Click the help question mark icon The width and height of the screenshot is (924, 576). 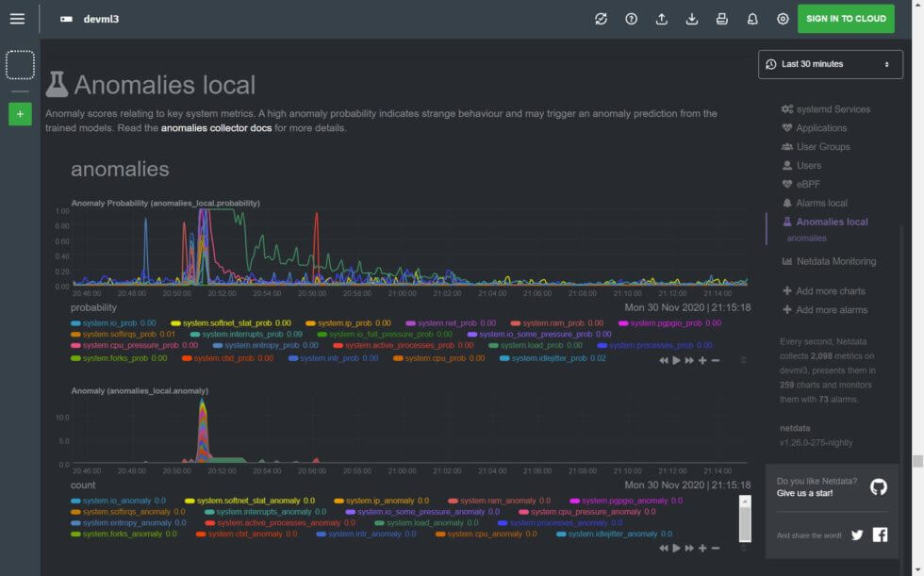631,19
